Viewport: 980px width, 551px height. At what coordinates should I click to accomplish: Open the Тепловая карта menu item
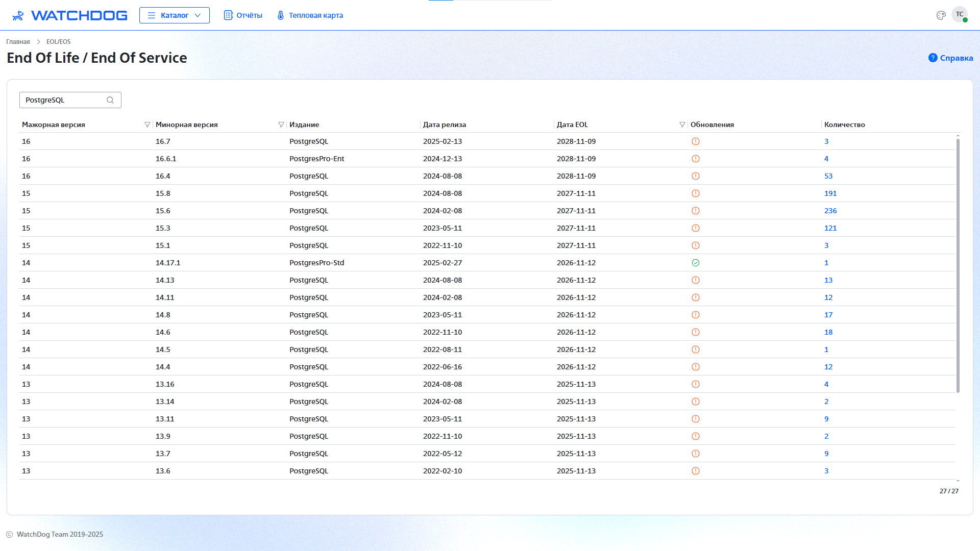[310, 15]
